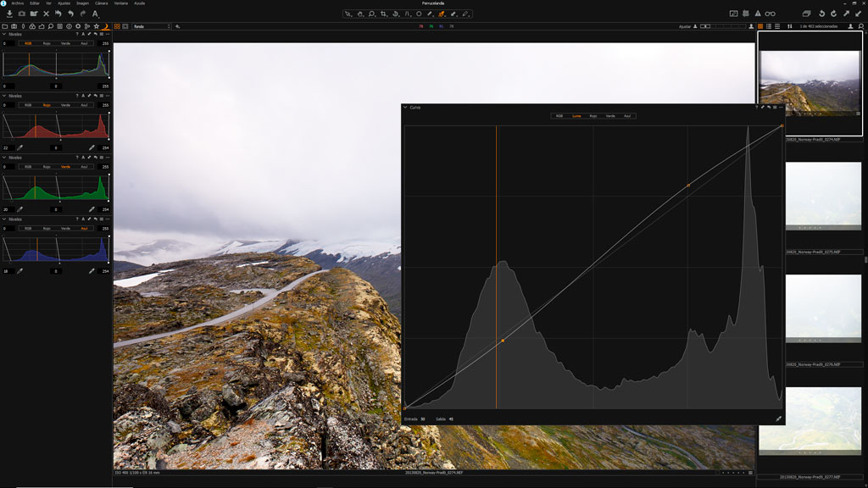Open the loupe glasses proofing icon

(x=770, y=14)
